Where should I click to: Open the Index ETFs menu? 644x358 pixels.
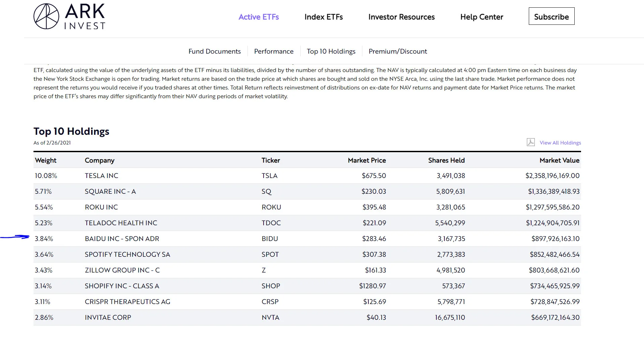click(x=324, y=17)
